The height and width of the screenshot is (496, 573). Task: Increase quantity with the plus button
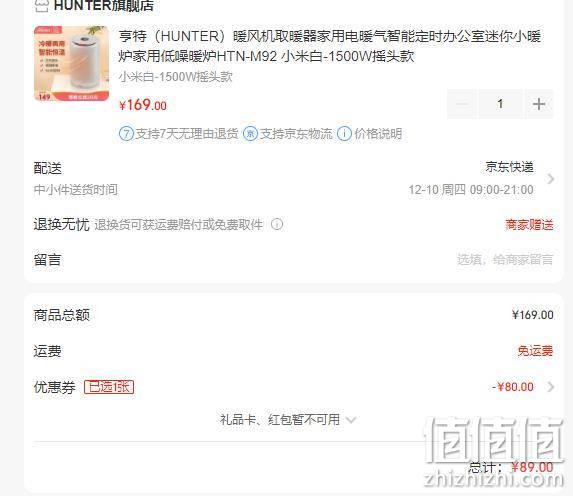pos(539,104)
